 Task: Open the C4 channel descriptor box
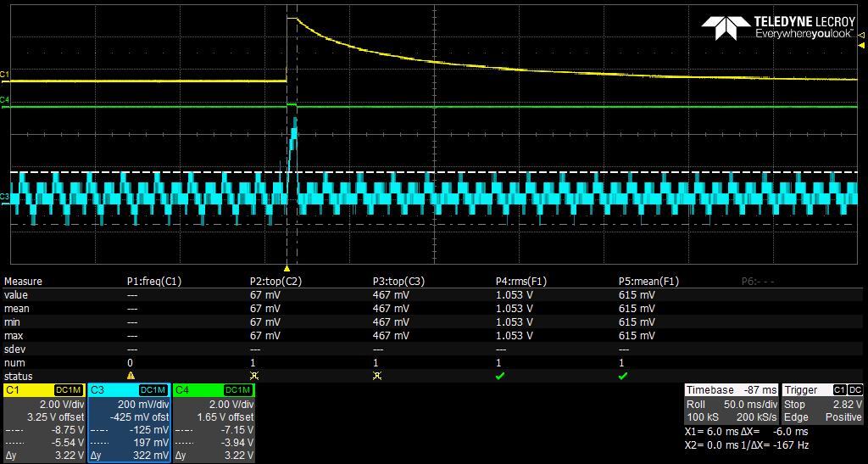[214, 423]
